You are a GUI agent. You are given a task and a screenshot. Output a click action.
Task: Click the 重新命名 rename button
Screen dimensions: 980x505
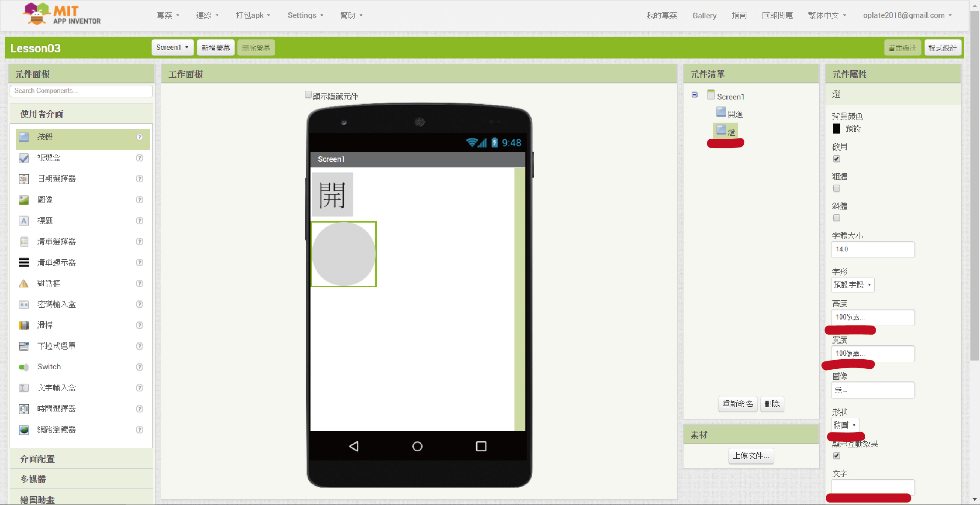pyautogui.click(x=737, y=404)
